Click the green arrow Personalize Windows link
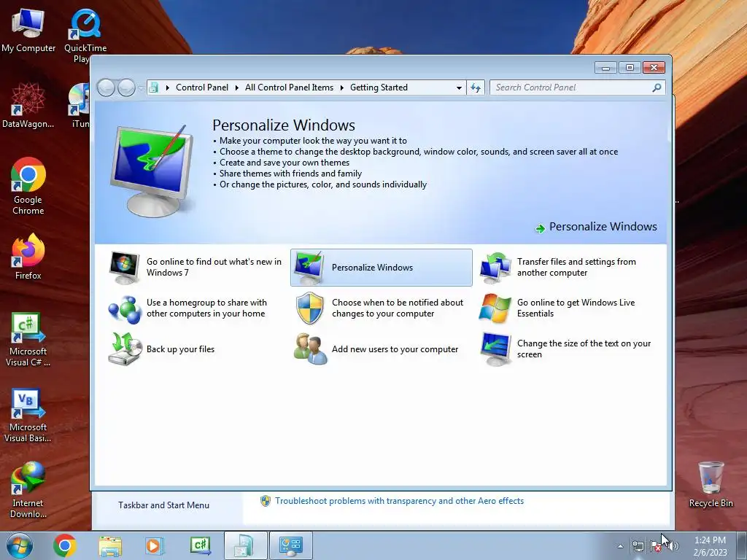Image resolution: width=747 pixels, height=560 pixels. pos(596,227)
